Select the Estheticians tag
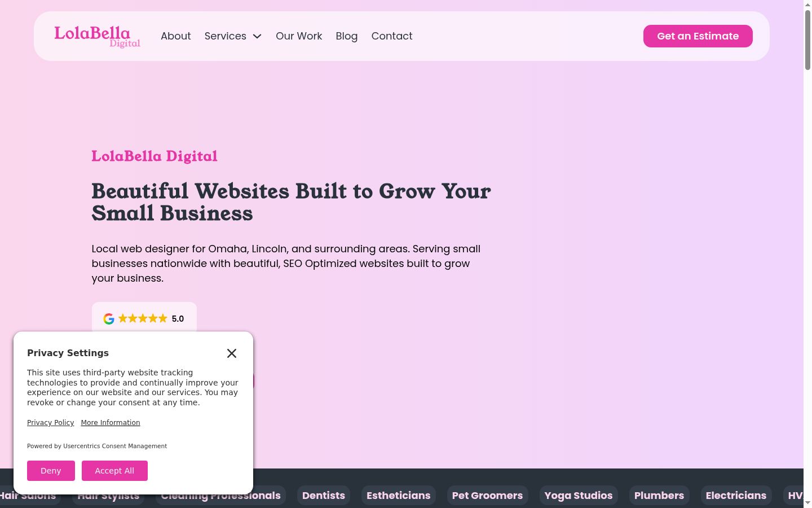This screenshot has width=812, height=508. pos(399,496)
